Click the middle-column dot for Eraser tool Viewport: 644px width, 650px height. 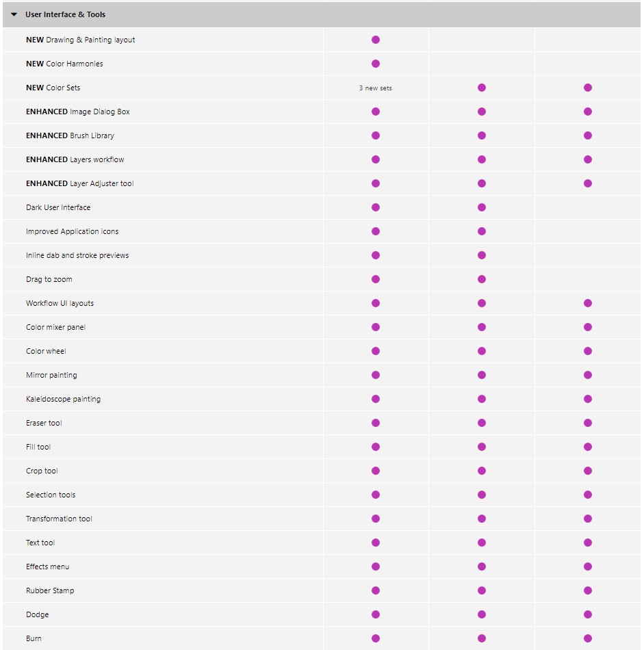click(482, 423)
